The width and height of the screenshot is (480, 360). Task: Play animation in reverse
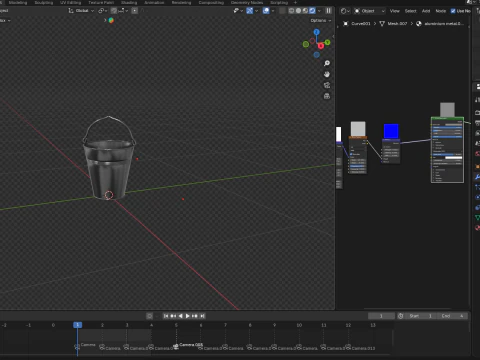[x=180, y=316]
